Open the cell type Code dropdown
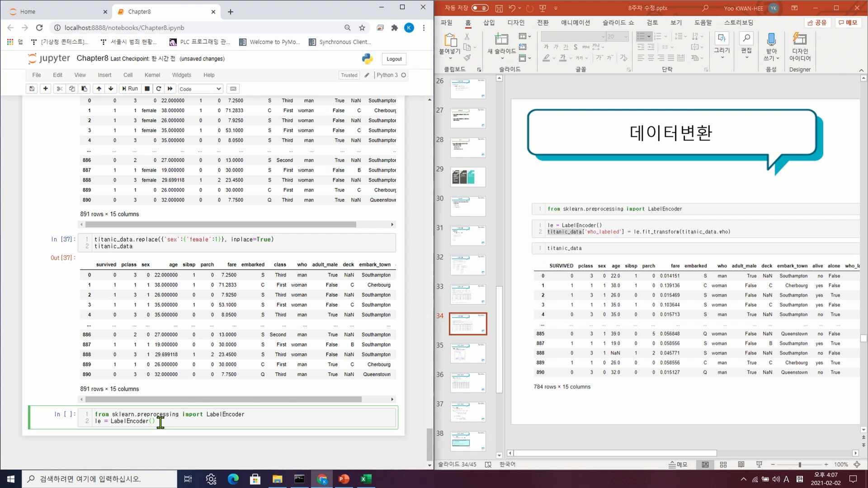Image resolution: width=868 pixels, height=488 pixels. coord(200,89)
